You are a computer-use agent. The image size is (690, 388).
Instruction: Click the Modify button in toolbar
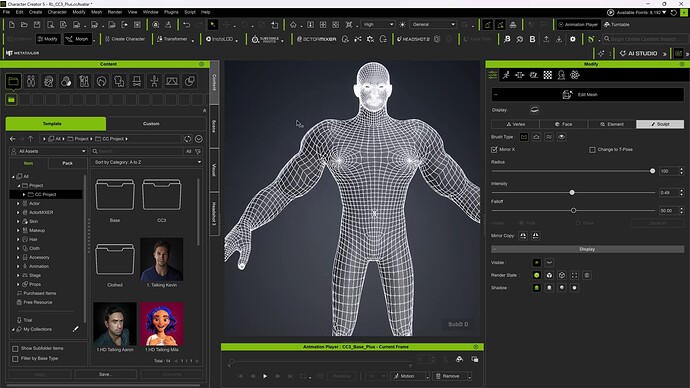[48, 39]
